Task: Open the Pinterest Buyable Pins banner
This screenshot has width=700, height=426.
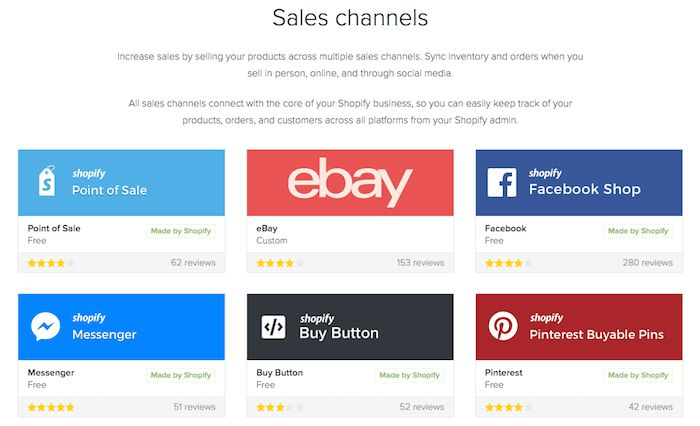Action: coord(579,327)
